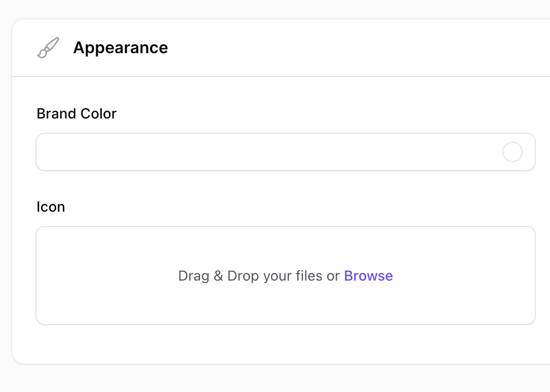Click the Browse link
550x392 pixels.
coord(368,276)
